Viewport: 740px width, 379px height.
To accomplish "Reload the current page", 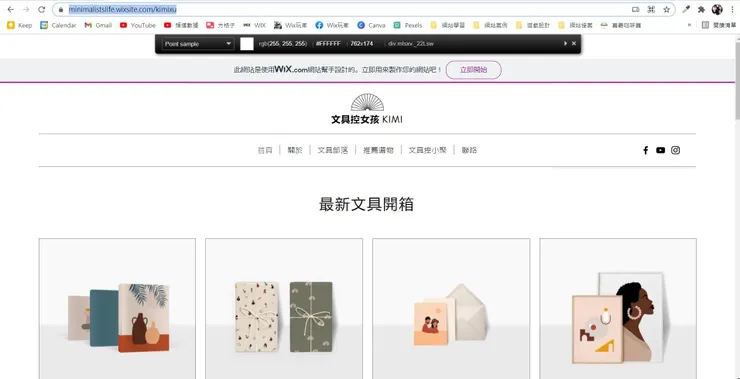I will (x=42, y=9).
